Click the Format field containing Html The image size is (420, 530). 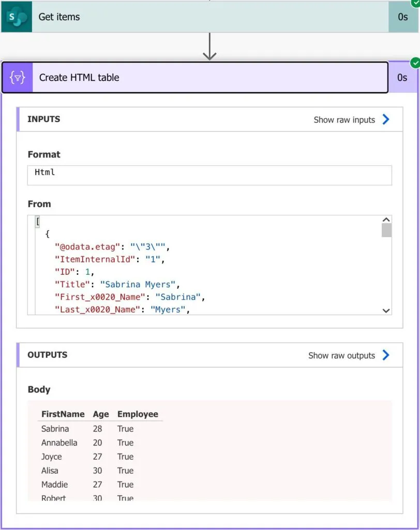[x=209, y=175]
